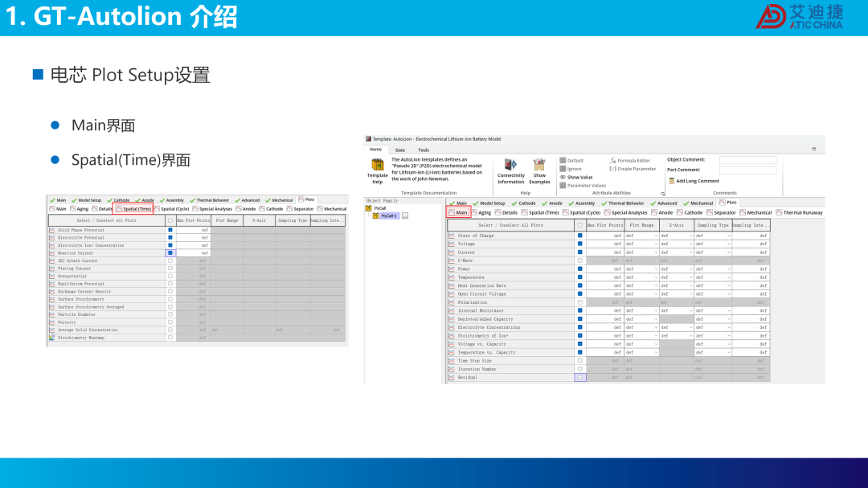Open the Home ribbon tab

pos(376,150)
